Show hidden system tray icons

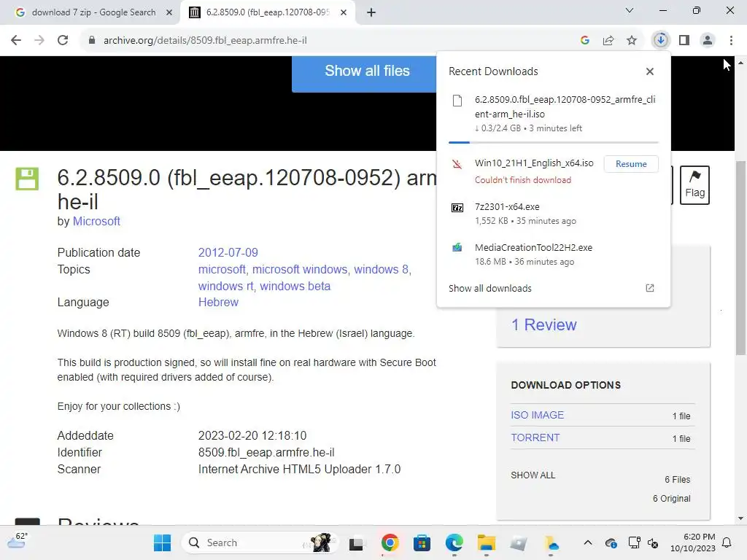588,542
